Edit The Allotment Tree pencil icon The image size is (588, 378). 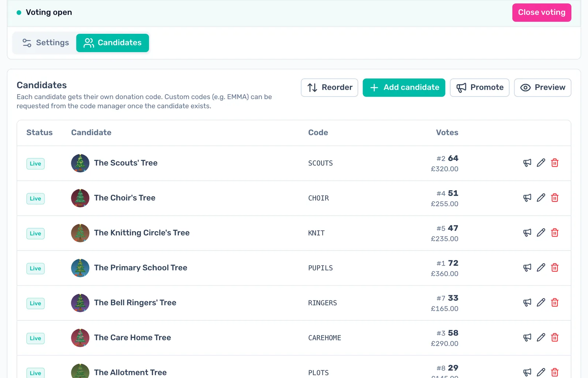point(541,372)
